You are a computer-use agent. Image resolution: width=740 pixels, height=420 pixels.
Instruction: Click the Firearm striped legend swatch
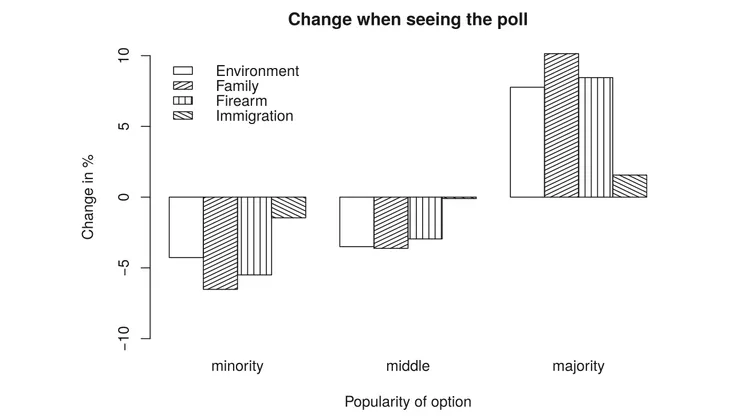[x=183, y=101]
